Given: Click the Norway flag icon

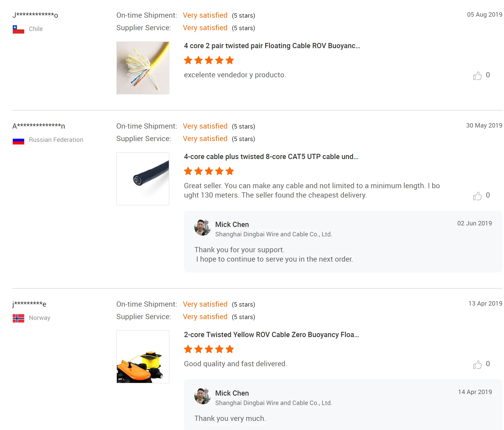Looking at the screenshot, I should pos(18,318).
